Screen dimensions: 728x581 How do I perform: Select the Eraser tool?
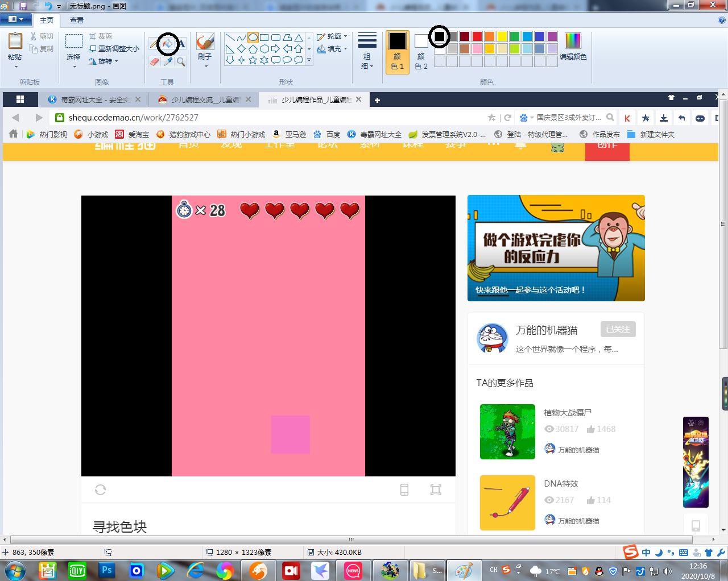click(154, 61)
